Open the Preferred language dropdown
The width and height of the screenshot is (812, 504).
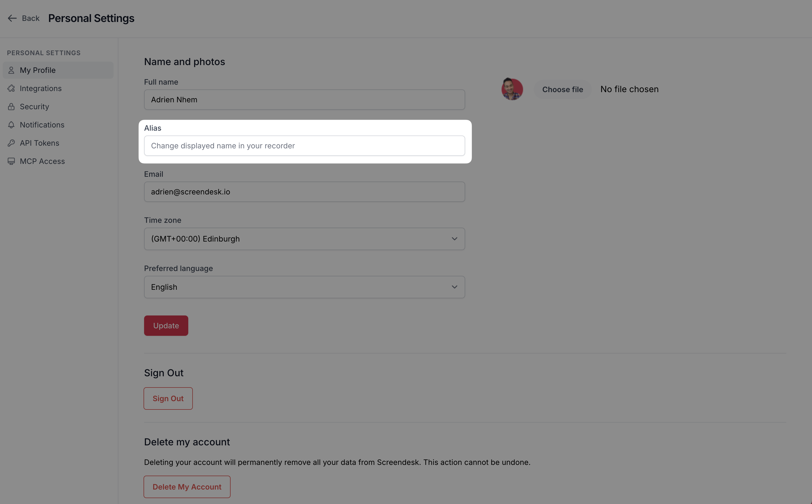pyautogui.click(x=304, y=287)
